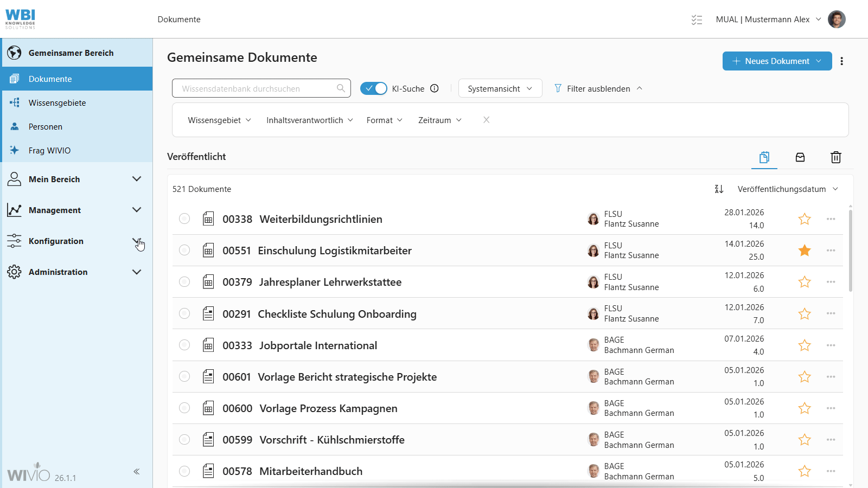868x488 pixels.
Task: Collapse the sidebar with the double-arrow icon
Action: pos(137,471)
